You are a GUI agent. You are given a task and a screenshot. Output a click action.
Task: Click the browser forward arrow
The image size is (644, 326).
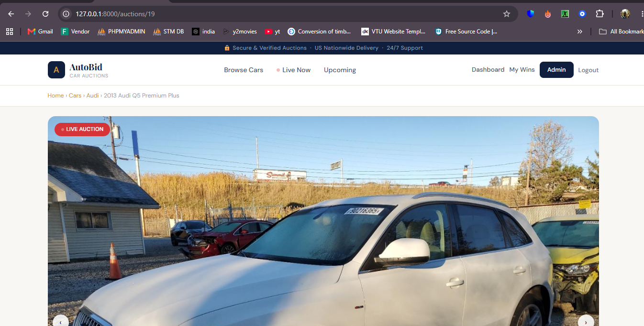[x=28, y=14]
